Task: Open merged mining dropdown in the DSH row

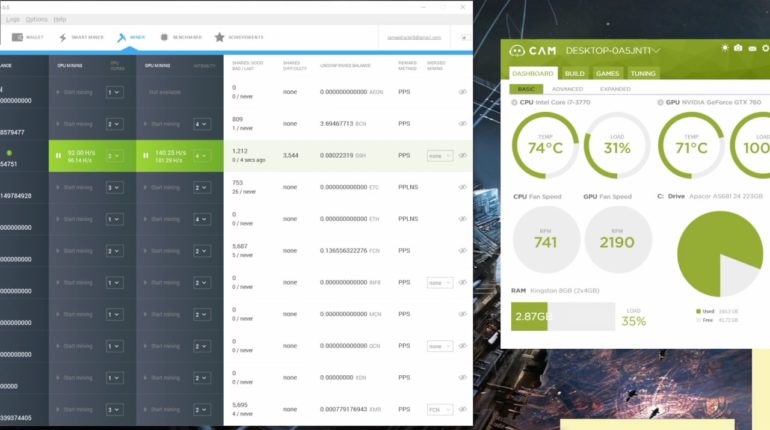Action: (x=440, y=156)
